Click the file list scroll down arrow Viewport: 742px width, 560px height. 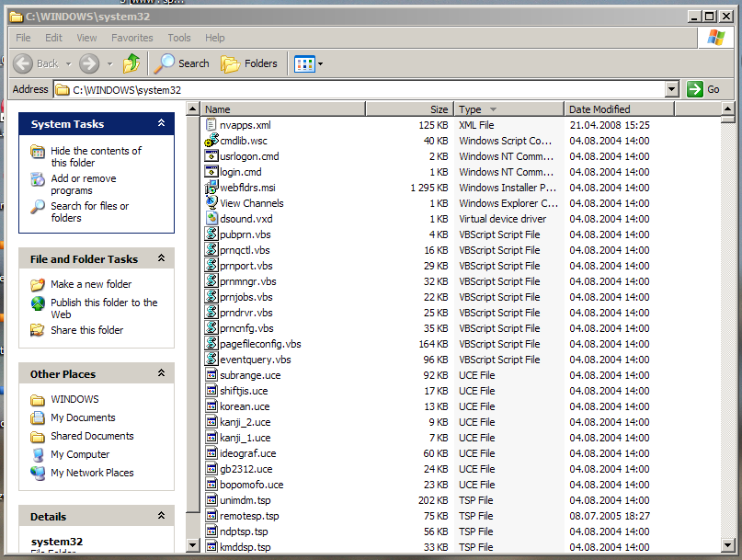(728, 546)
